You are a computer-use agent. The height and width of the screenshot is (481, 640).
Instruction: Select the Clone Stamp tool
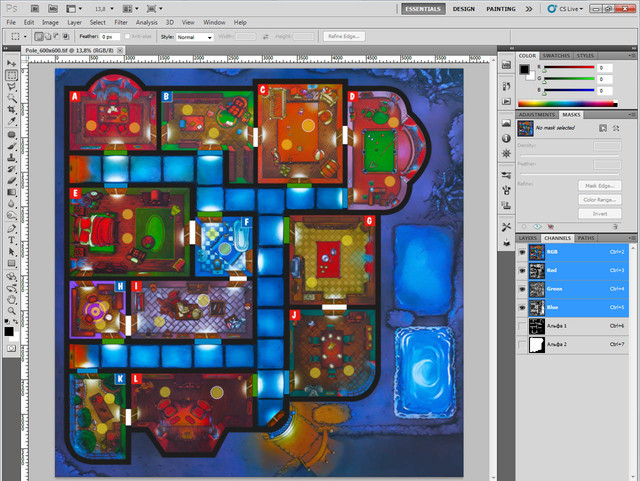point(11,158)
